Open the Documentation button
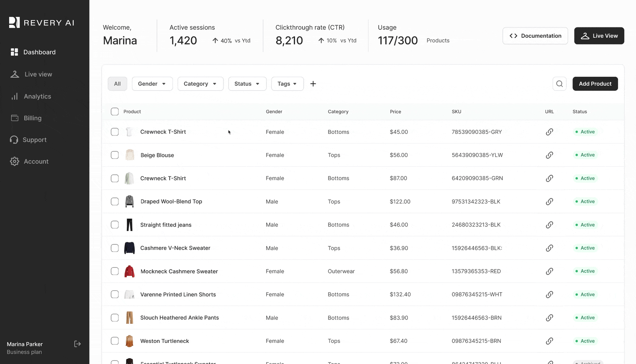This screenshot has width=636, height=364. tap(535, 36)
